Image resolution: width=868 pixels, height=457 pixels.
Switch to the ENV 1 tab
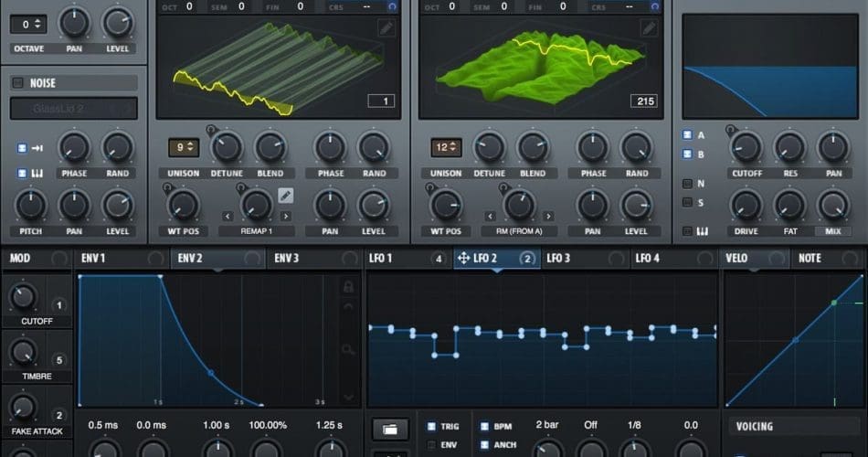point(122,258)
